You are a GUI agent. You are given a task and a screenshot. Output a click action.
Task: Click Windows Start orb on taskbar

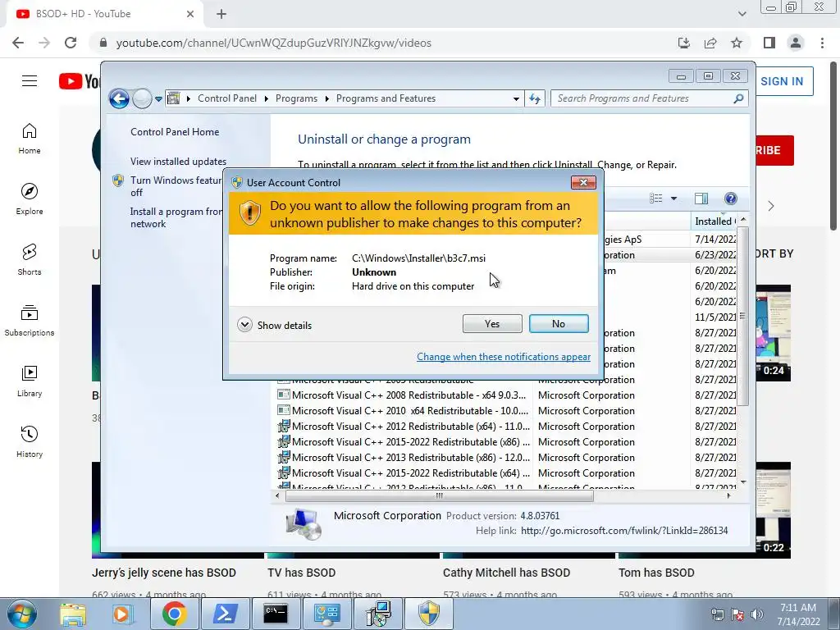22,614
